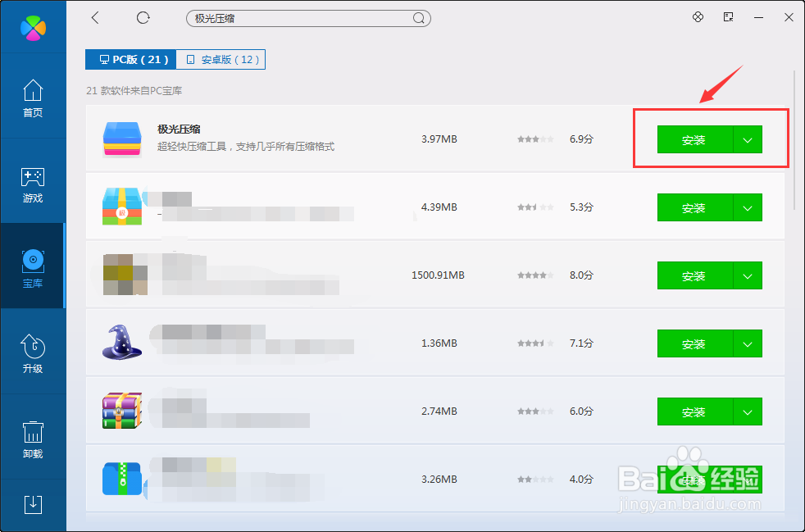Click the 8.0分 star rating

pyautogui.click(x=535, y=275)
